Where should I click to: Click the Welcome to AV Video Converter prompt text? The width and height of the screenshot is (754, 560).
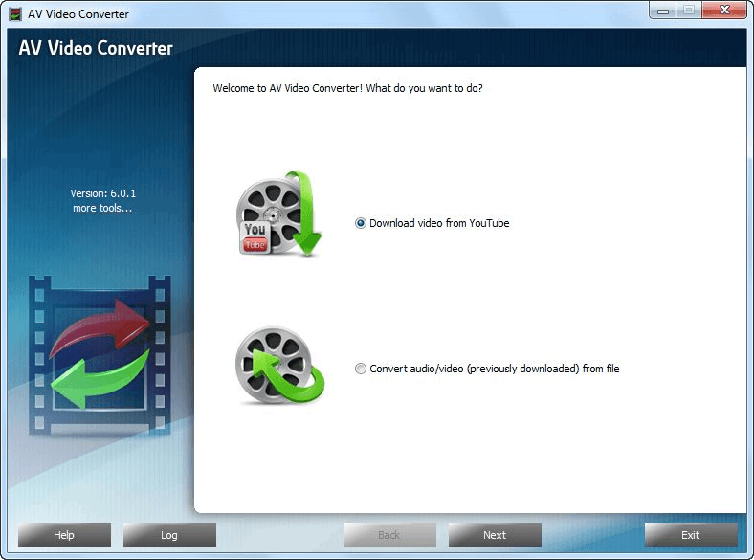point(347,88)
